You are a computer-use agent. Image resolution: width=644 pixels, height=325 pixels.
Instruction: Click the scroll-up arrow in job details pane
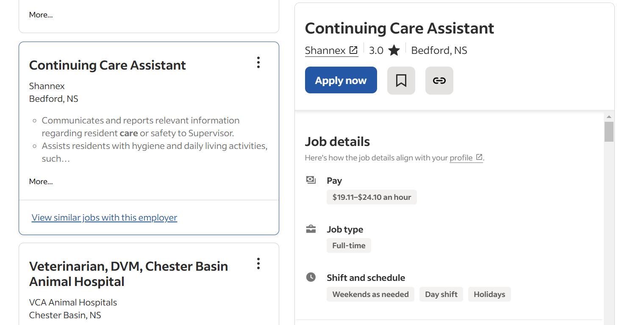[x=609, y=117]
